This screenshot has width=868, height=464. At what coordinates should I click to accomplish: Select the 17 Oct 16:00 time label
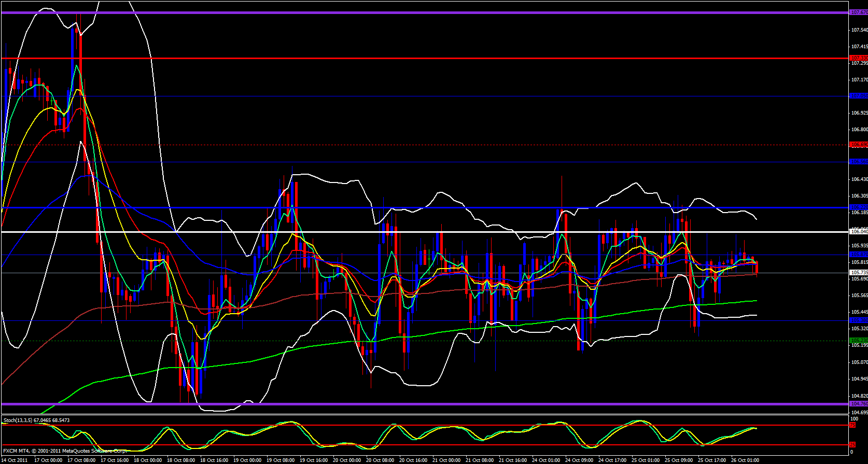point(115,460)
